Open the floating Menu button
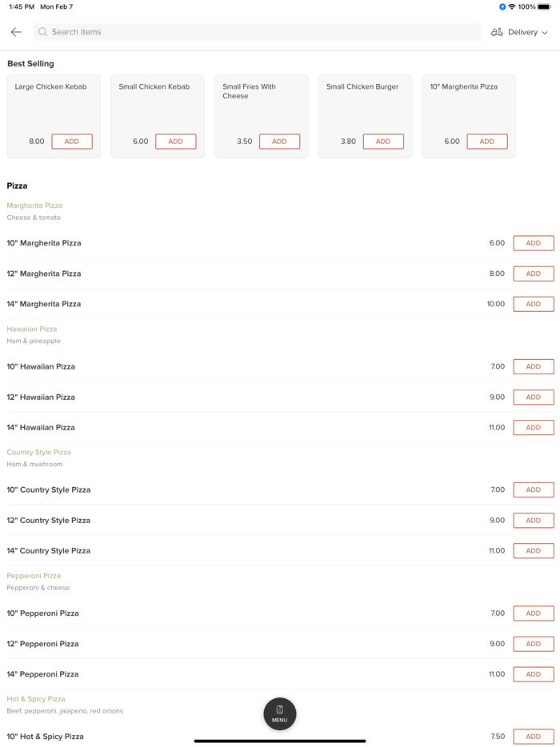The width and height of the screenshot is (560, 747). tap(279, 713)
